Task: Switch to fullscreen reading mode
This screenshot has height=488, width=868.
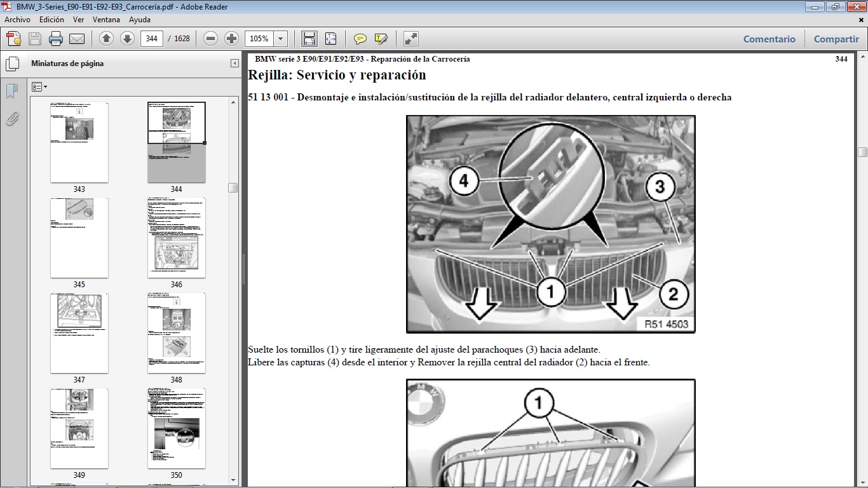Action: [409, 39]
